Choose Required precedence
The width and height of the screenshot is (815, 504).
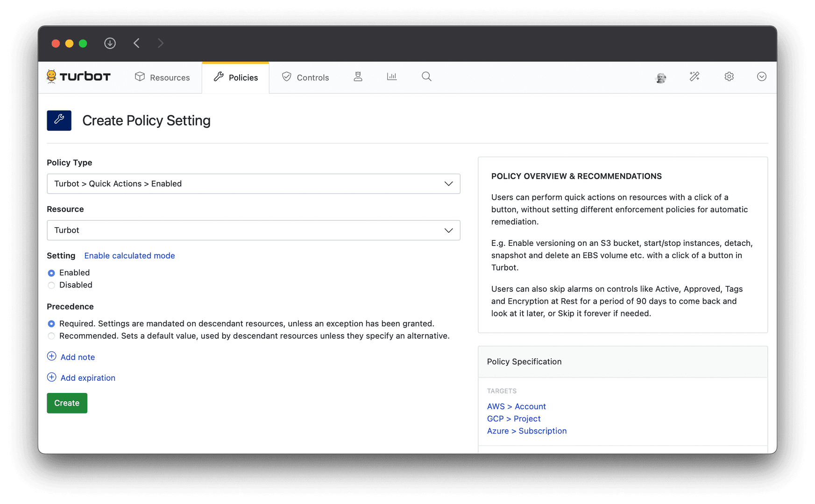point(51,324)
